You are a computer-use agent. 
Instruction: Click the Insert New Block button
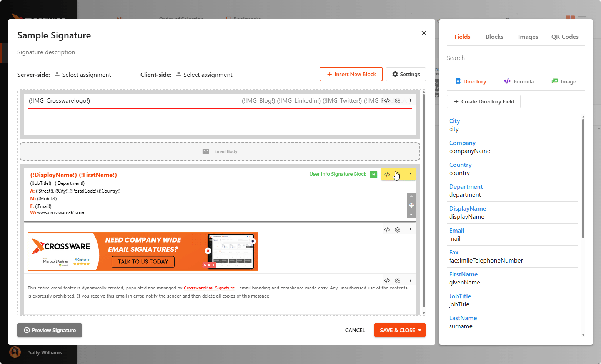[x=351, y=75]
